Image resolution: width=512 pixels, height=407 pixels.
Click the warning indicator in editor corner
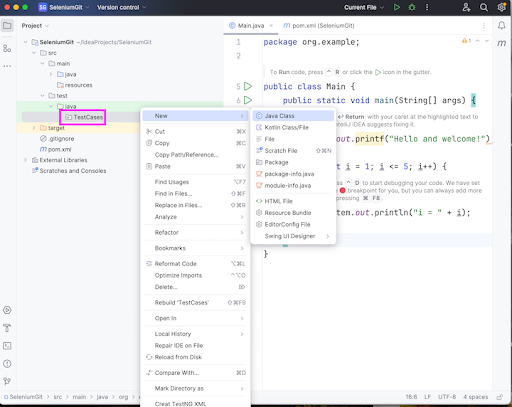point(466,41)
